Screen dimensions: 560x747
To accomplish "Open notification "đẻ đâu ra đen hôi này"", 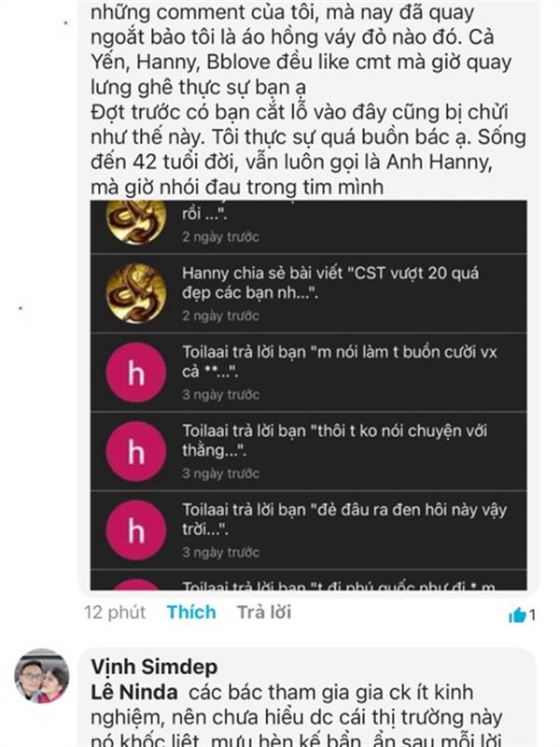I will (309, 530).
